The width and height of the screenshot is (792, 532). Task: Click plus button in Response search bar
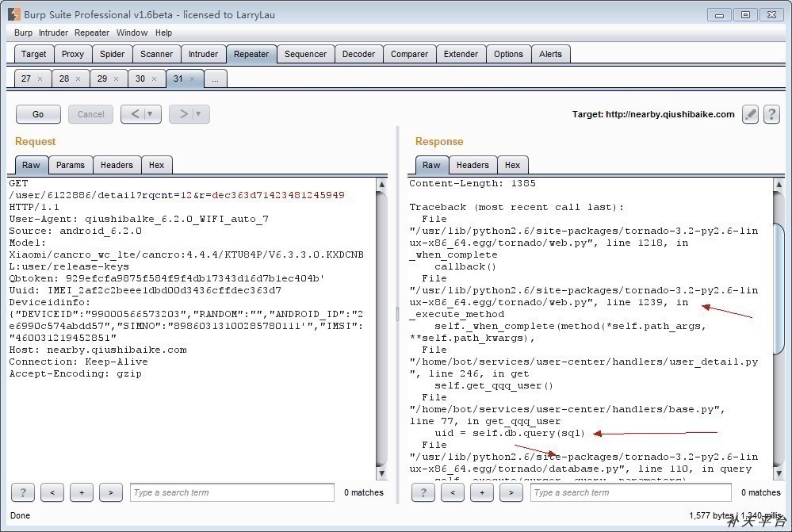[482, 492]
